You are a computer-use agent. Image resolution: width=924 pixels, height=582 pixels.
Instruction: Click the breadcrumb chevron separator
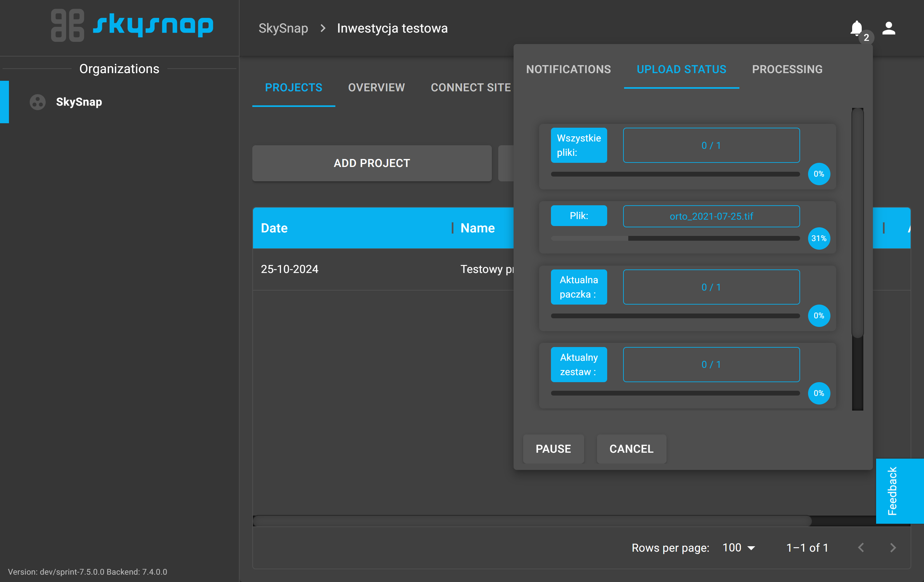[x=323, y=28]
